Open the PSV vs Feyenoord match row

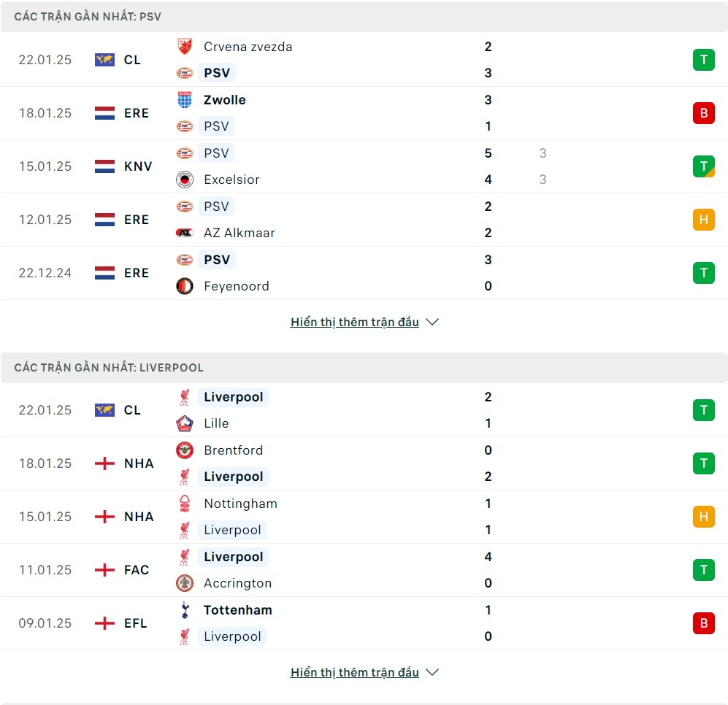[x=364, y=273]
